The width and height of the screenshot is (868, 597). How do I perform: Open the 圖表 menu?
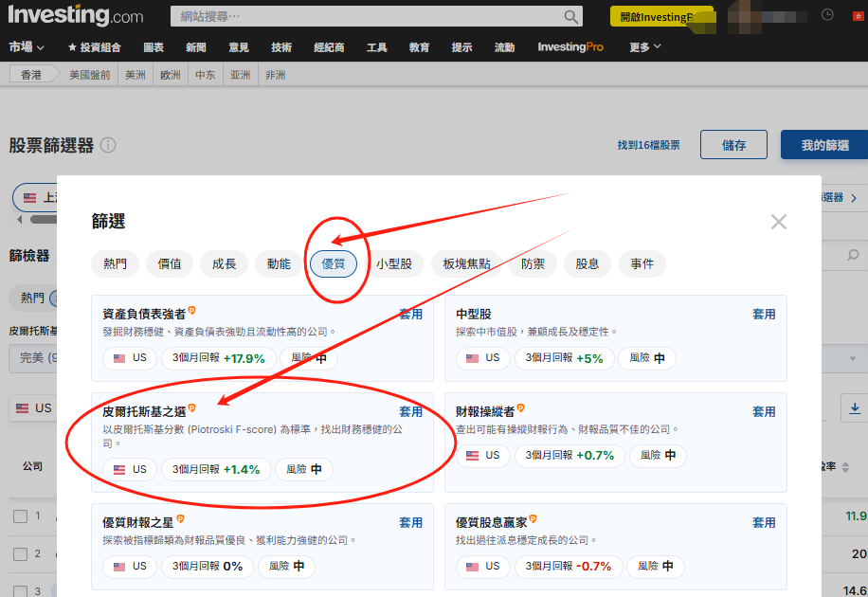pos(154,47)
